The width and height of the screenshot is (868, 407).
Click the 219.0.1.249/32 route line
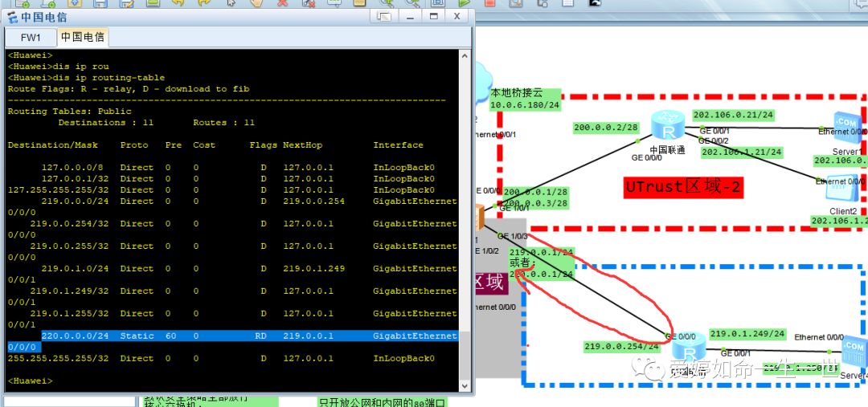click(232, 296)
